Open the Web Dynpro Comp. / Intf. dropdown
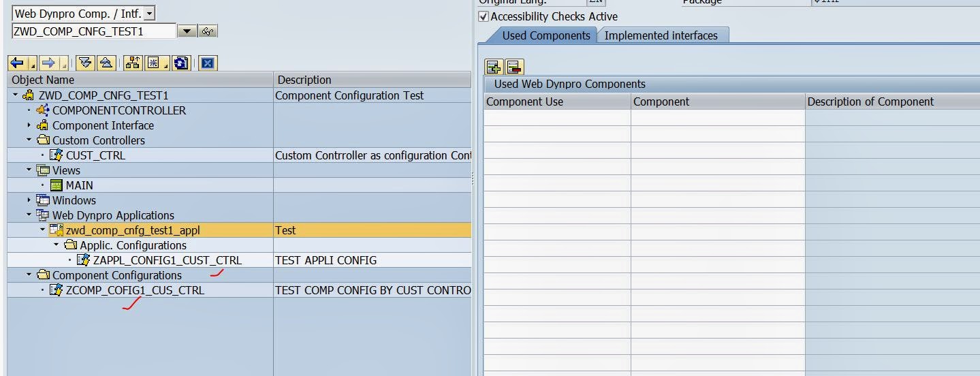980x376 pixels. click(150, 14)
